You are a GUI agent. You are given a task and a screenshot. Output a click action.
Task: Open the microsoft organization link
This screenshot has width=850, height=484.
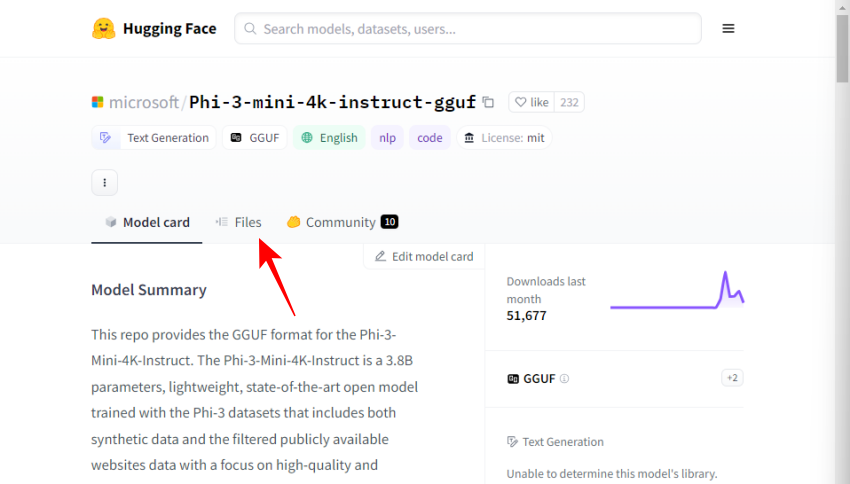[x=144, y=102]
